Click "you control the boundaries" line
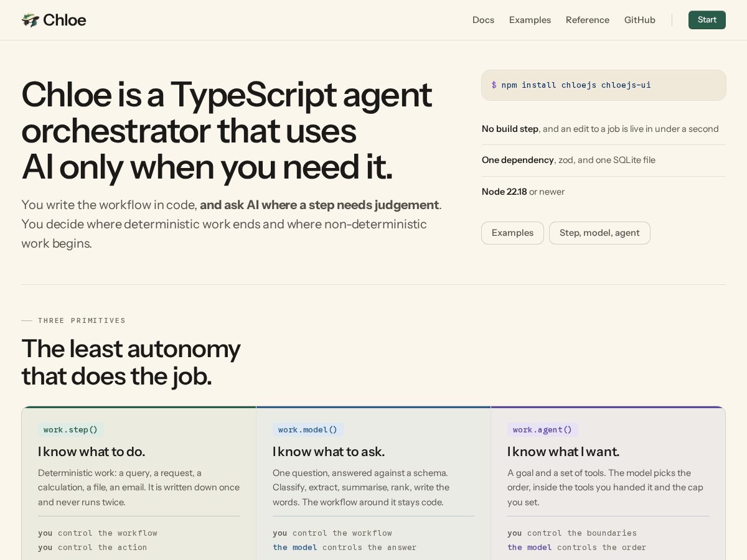The width and height of the screenshot is (747, 560). (x=572, y=533)
